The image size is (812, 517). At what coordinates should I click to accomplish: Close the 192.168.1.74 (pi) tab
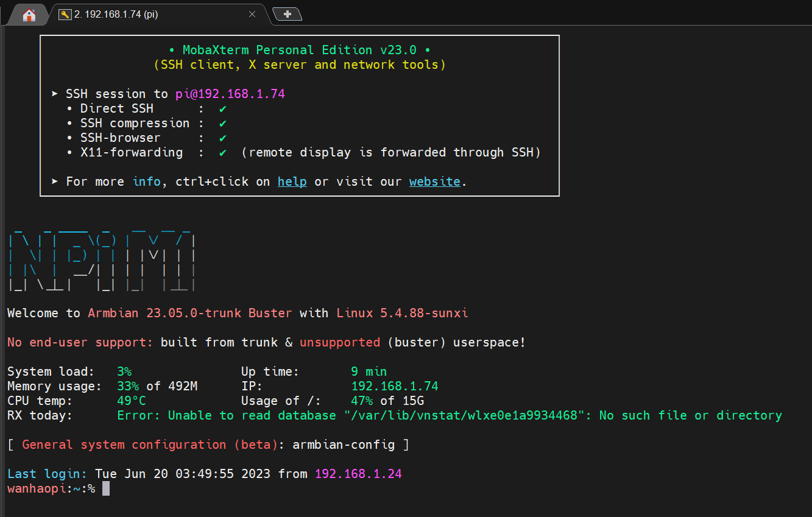[252, 15]
